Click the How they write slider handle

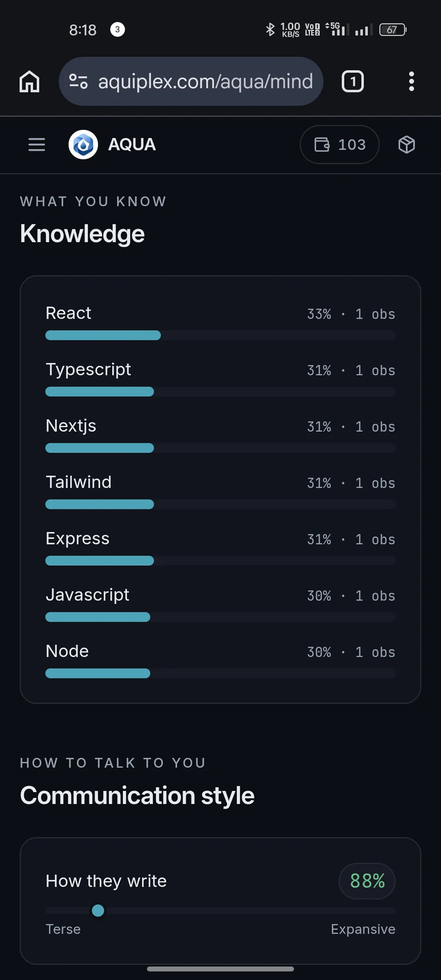pyautogui.click(x=98, y=911)
